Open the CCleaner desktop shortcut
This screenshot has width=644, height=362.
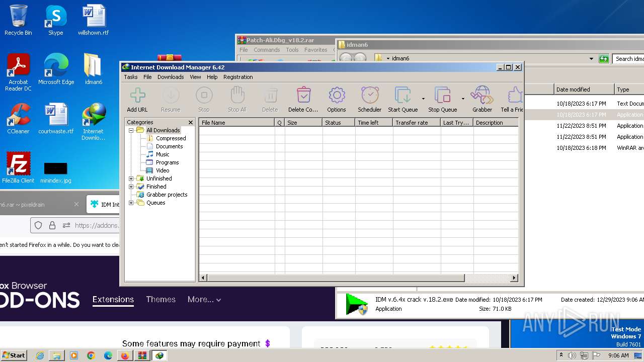coord(18,119)
